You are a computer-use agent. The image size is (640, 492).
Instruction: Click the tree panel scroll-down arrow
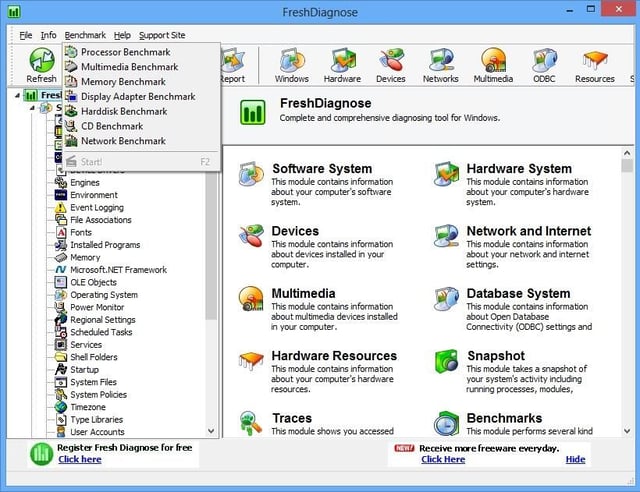(211, 431)
